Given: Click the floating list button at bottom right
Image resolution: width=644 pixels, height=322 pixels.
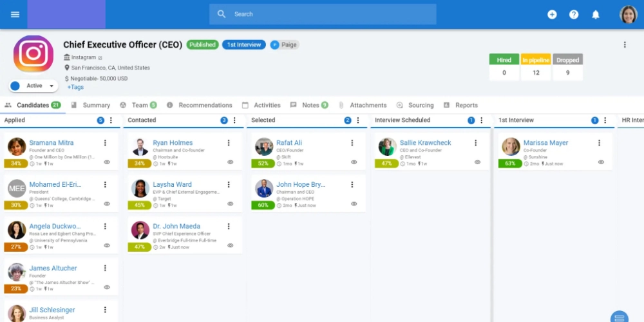Looking at the screenshot, I should click(x=620, y=317).
